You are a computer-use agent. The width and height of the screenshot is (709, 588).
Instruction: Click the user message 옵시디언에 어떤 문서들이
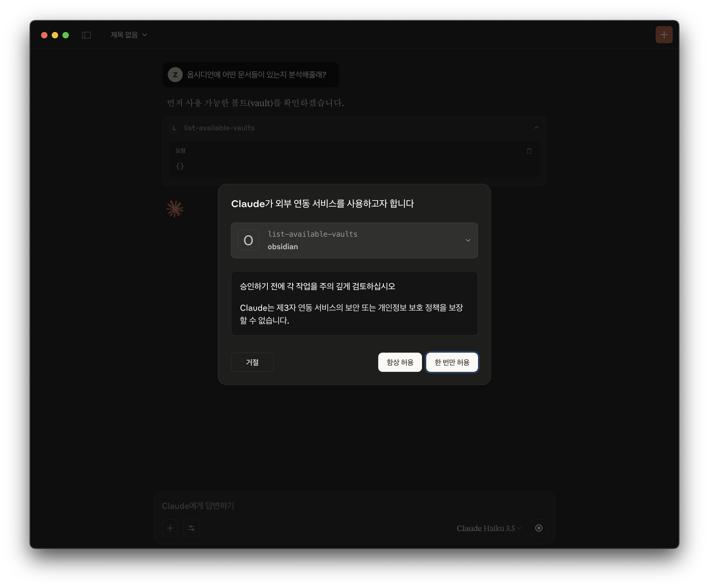[256, 75]
